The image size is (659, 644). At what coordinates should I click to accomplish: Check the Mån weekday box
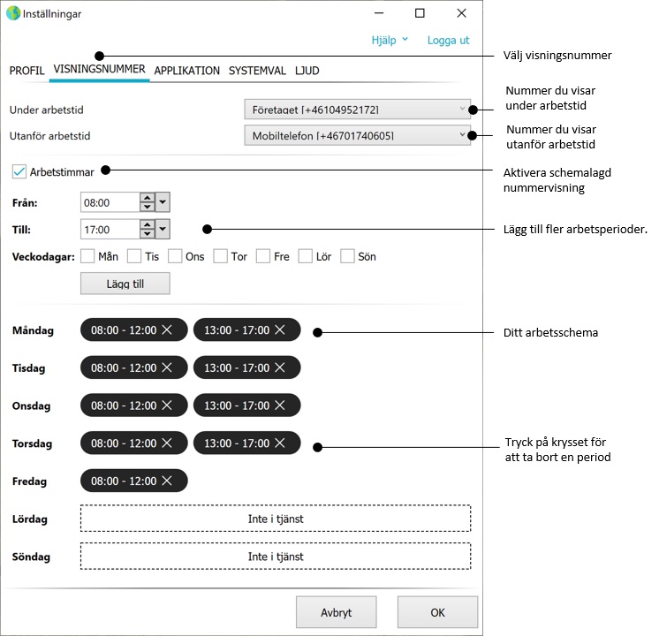pyautogui.click(x=87, y=256)
